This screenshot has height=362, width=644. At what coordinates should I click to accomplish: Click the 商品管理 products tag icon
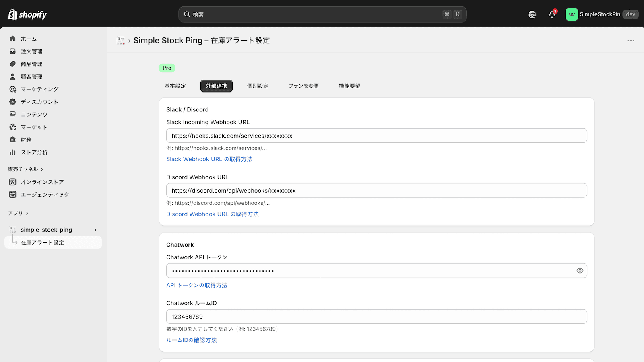coord(13,64)
